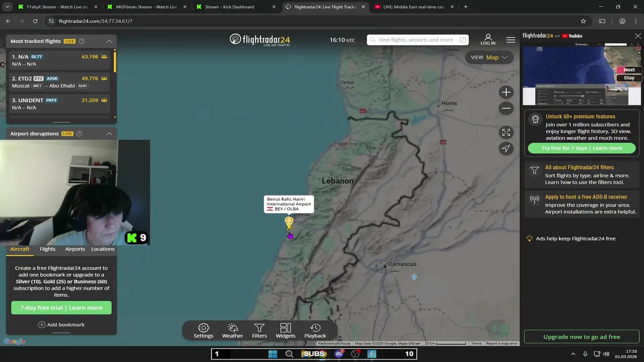The height and width of the screenshot is (362, 644).
Task: Click the Add bookmark link text
Action: click(x=65, y=325)
